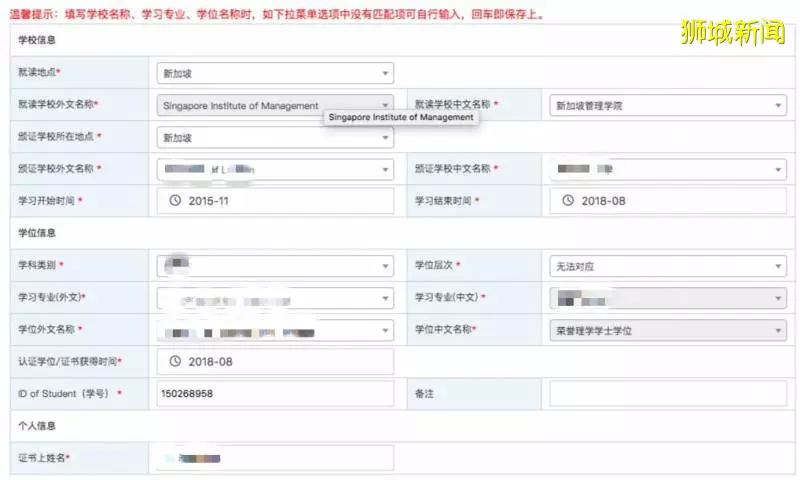The height and width of the screenshot is (480, 800).
Task: Click the red 温馨提示 notice text
Action: tap(278, 14)
